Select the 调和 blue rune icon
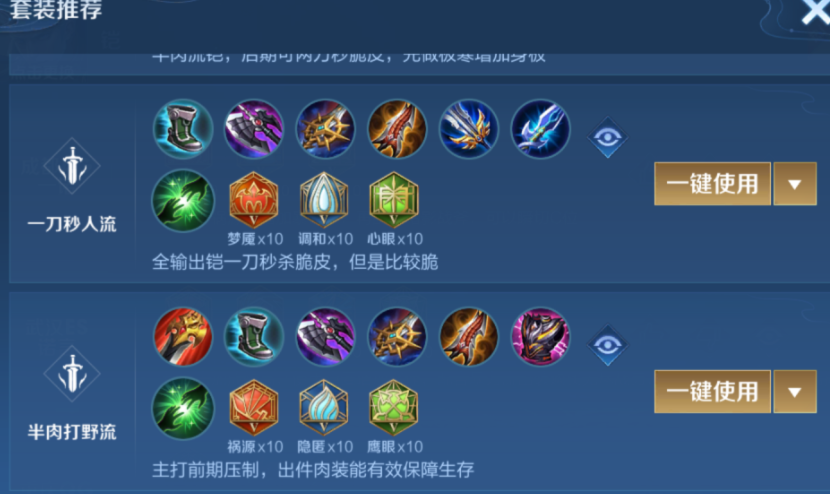 (324, 200)
